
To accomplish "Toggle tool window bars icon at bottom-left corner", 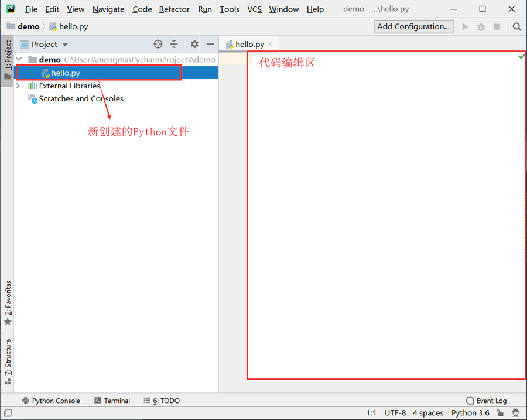I will (8, 412).
